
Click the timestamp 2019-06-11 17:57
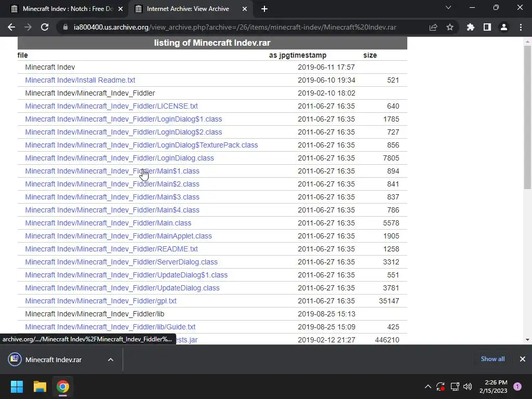click(x=326, y=67)
